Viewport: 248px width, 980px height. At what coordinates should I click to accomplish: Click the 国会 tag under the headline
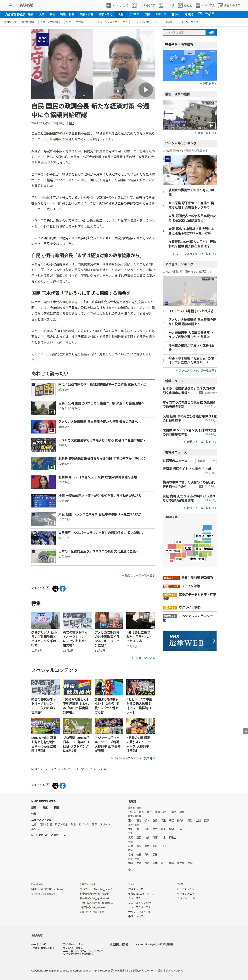coord(72,124)
